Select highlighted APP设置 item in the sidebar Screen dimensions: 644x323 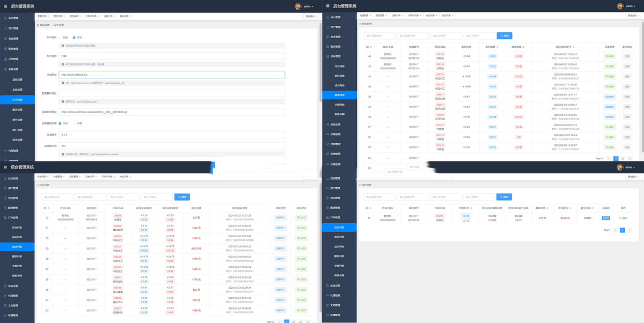coord(17,99)
